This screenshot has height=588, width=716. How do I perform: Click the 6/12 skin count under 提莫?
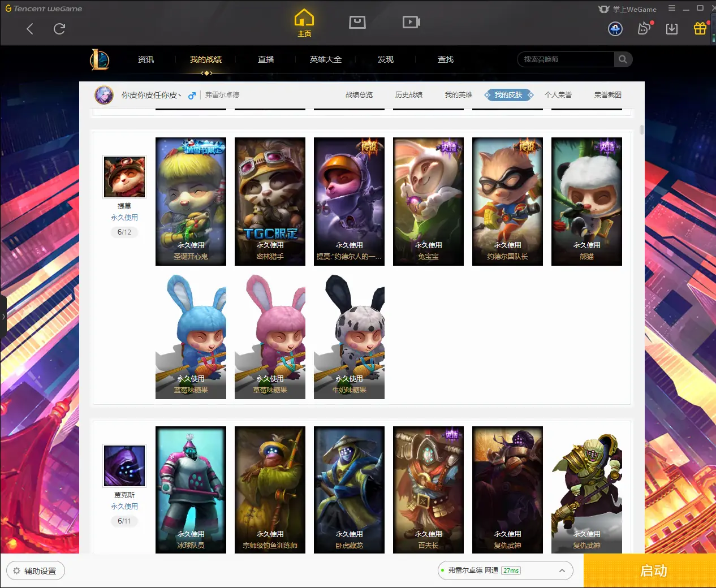124,232
